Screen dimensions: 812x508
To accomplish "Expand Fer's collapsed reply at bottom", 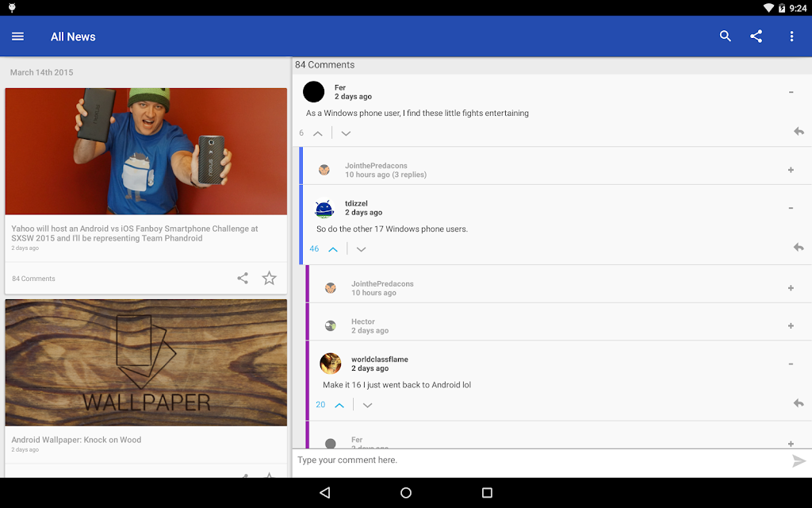I will 791,444.
